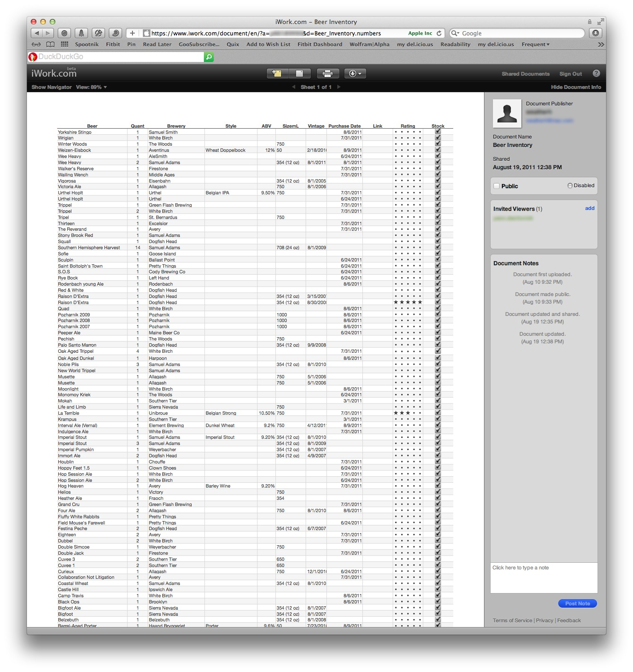Enter full screen with the window arrows icon
Image resolution: width=633 pixels, height=672 pixels.
click(x=600, y=22)
